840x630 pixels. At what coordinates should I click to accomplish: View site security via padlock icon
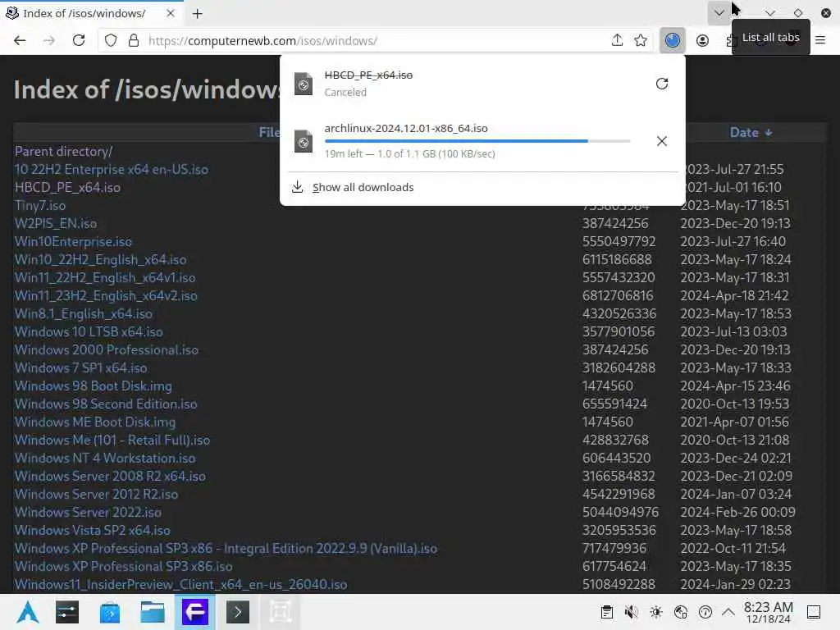(x=134, y=41)
